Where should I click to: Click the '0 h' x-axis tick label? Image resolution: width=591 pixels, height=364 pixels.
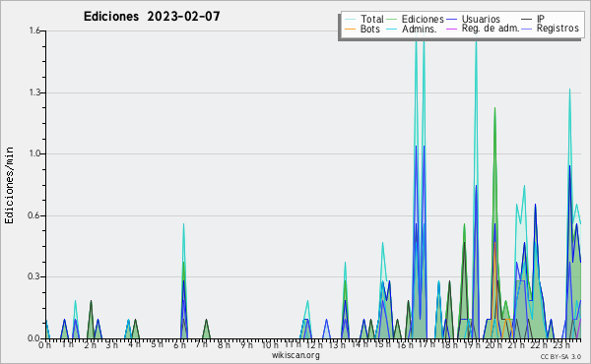coord(45,345)
